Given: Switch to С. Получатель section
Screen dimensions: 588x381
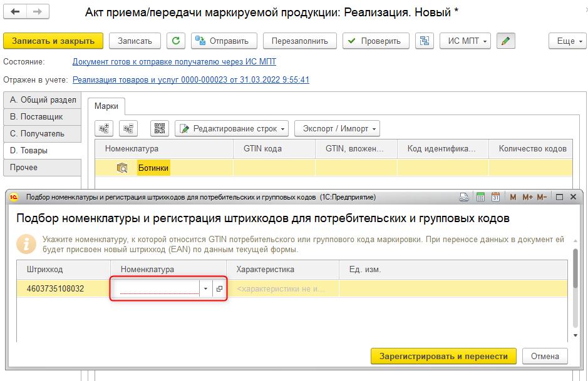Looking at the screenshot, I should pos(43,133).
